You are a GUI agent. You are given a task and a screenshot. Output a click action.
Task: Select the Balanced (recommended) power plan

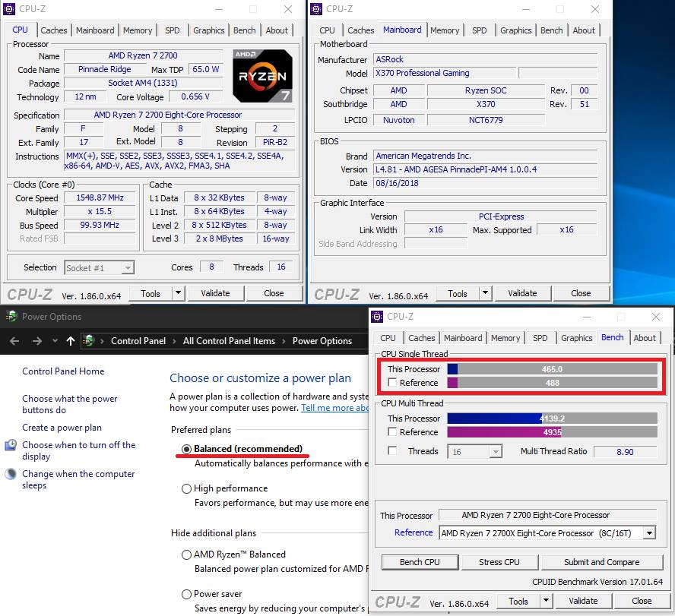[x=186, y=449]
